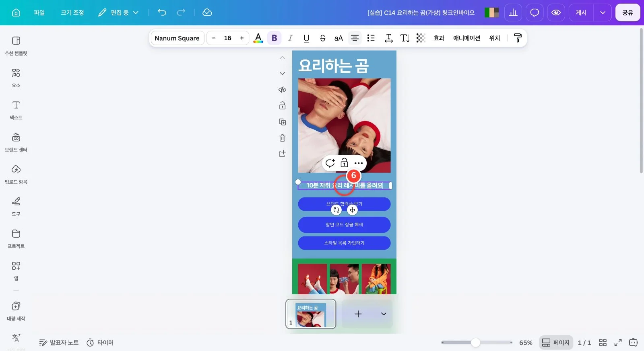This screenshot has width=644, height=351.
Task: Expand the 편집 중 editing mode dropdown
Action: point(119,12)
